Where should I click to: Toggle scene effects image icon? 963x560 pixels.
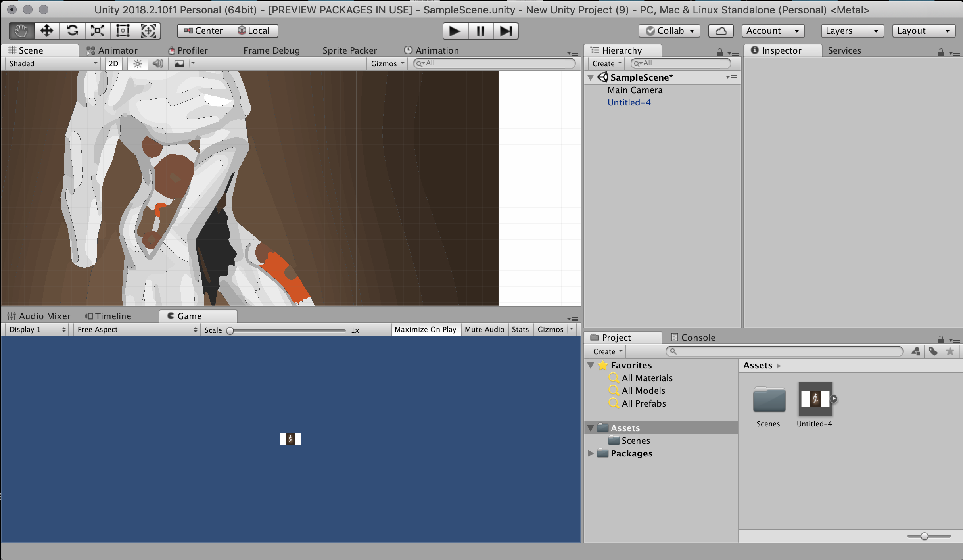tap(179, 63)
